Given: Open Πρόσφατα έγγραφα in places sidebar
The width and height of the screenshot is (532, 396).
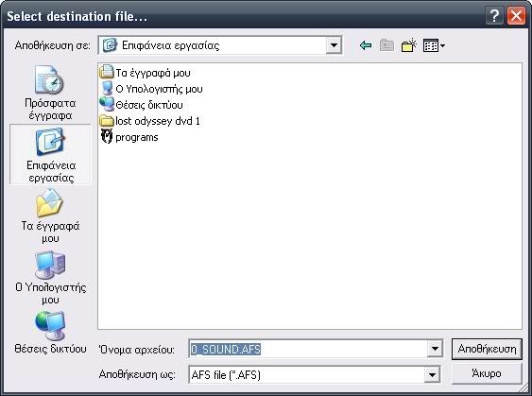Looking at the screenshot, I should tap(50, 93).
